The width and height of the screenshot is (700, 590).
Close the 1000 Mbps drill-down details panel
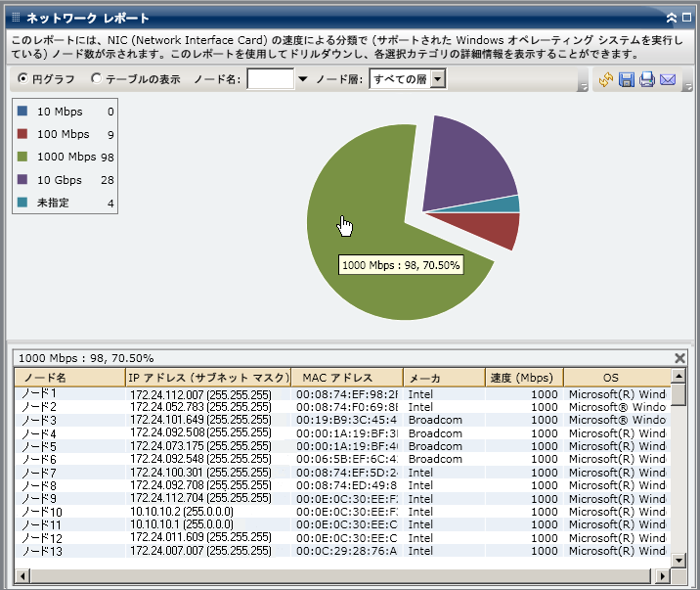tap(680, 358)
